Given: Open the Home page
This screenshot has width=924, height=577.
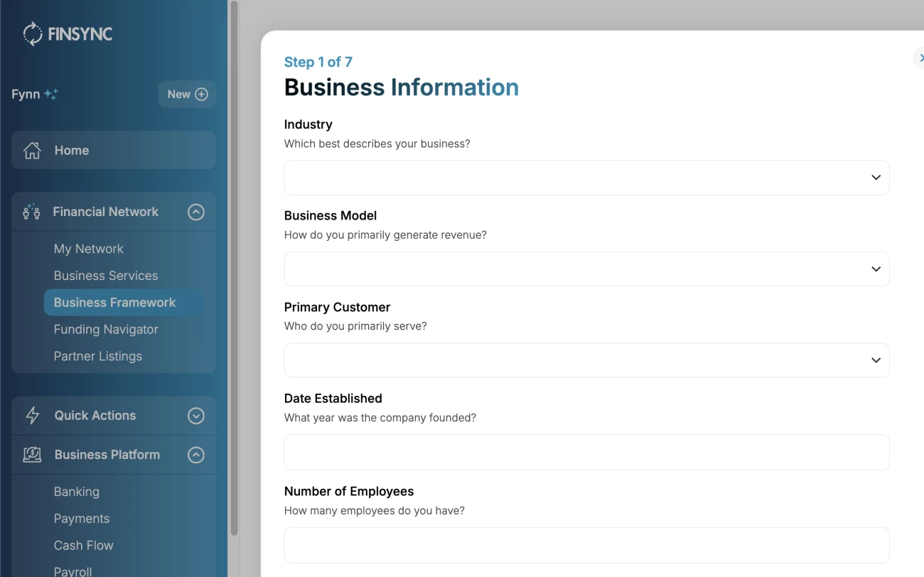Looking at the screenshot, I should coord(114,150).
